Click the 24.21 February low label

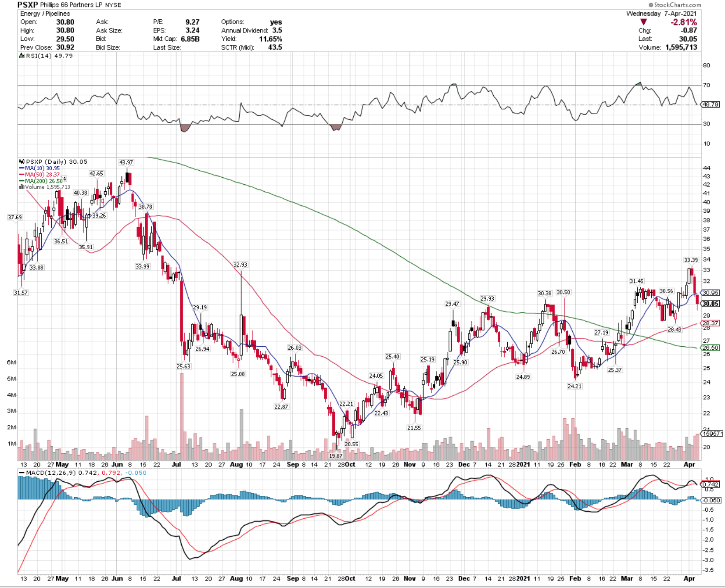tap(574, 387)
